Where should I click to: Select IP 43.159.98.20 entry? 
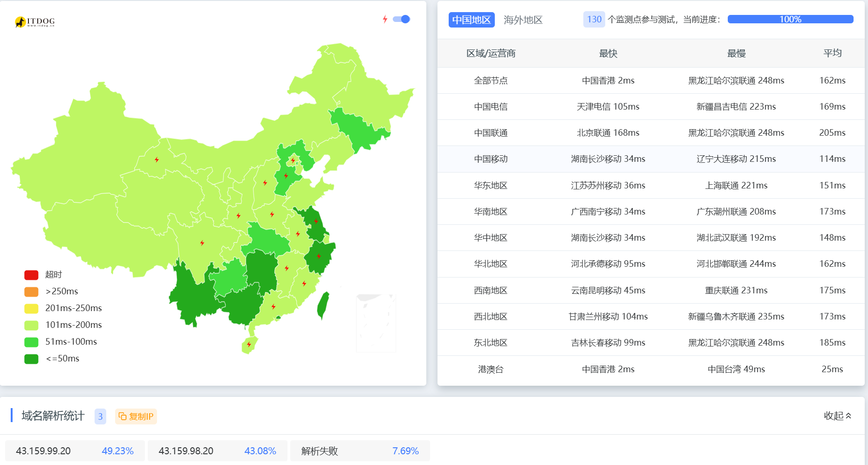[217, 451]
